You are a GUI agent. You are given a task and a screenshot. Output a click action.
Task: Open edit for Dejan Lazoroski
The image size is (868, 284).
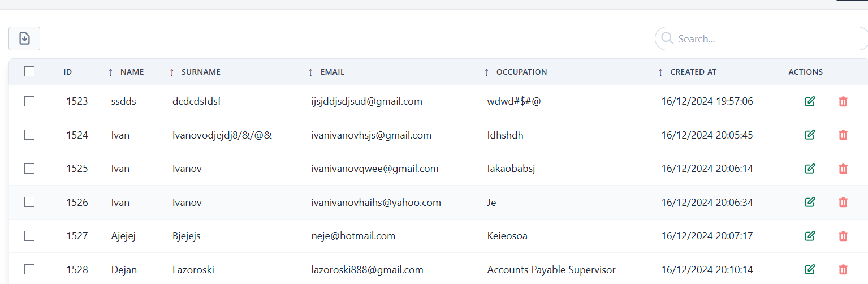click(809, 270)
